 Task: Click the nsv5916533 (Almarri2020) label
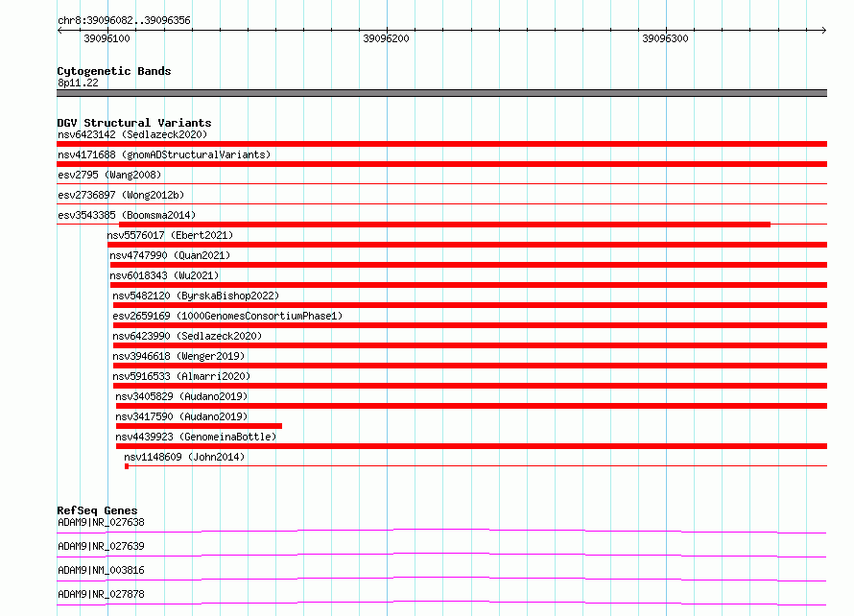[181, 376]
